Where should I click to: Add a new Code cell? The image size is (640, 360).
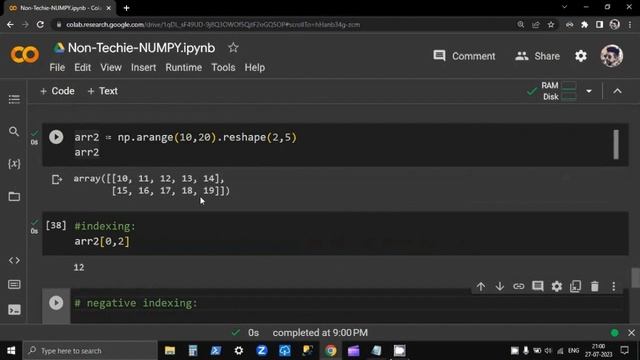[57, 91]
